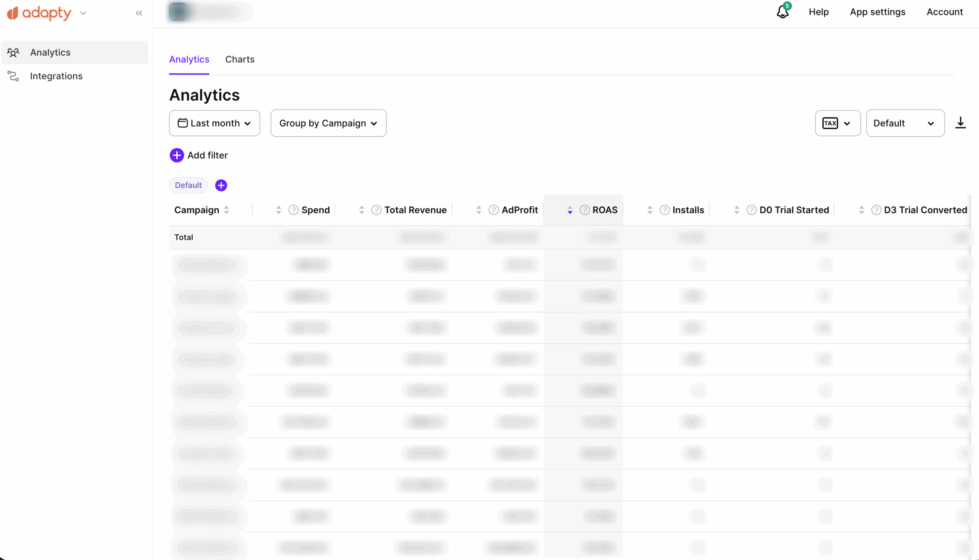The width and height of the screenshot is (979, 560).
Task: Click the Total Revenue header text
Action: click(x=415, y=210)
